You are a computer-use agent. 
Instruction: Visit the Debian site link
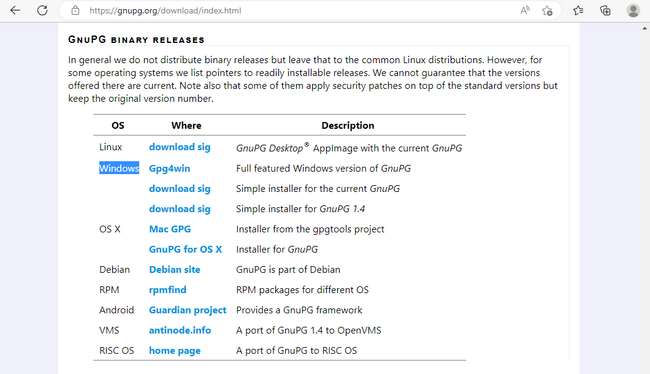click(175, 270)
